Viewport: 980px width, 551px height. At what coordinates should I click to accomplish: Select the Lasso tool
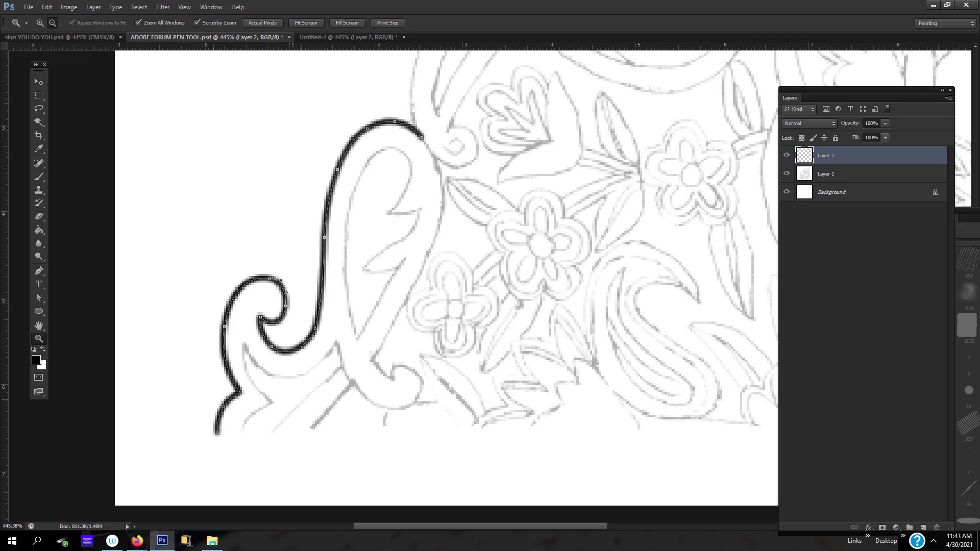point(39,109)
